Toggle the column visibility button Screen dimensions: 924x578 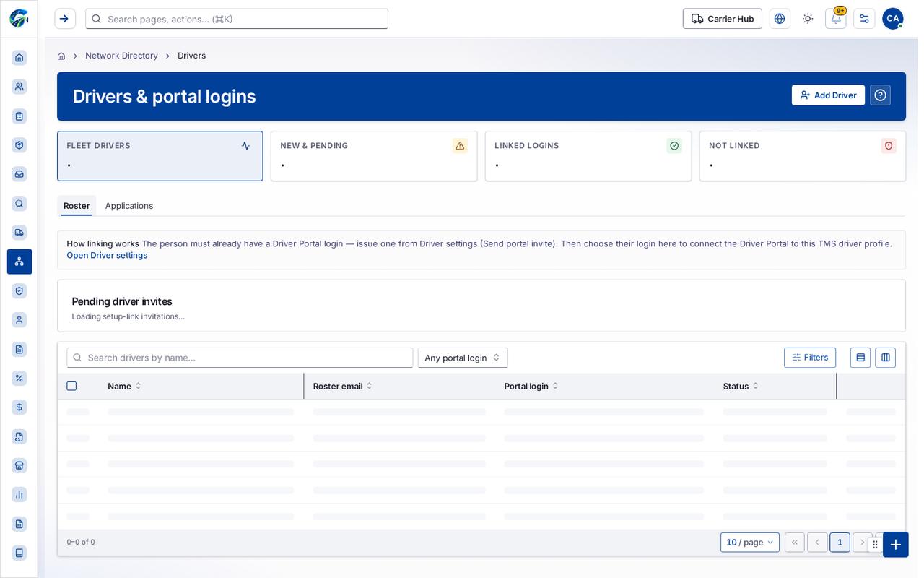coord(886,358)
